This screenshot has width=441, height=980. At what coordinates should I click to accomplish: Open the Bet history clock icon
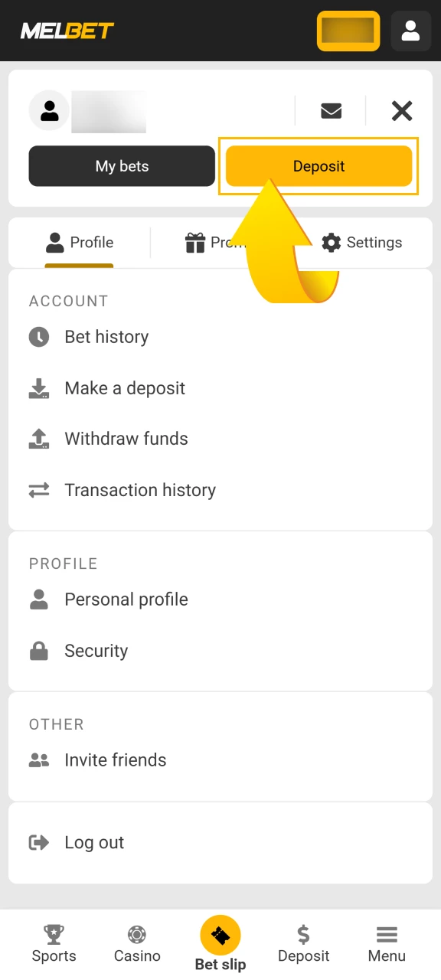pos(39,337)
